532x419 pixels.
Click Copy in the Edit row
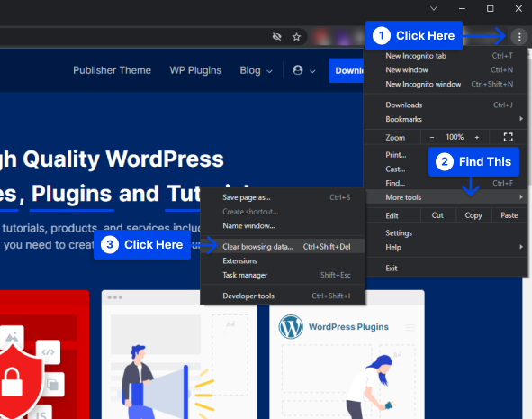pyautogui.click(x=473, y=215)
